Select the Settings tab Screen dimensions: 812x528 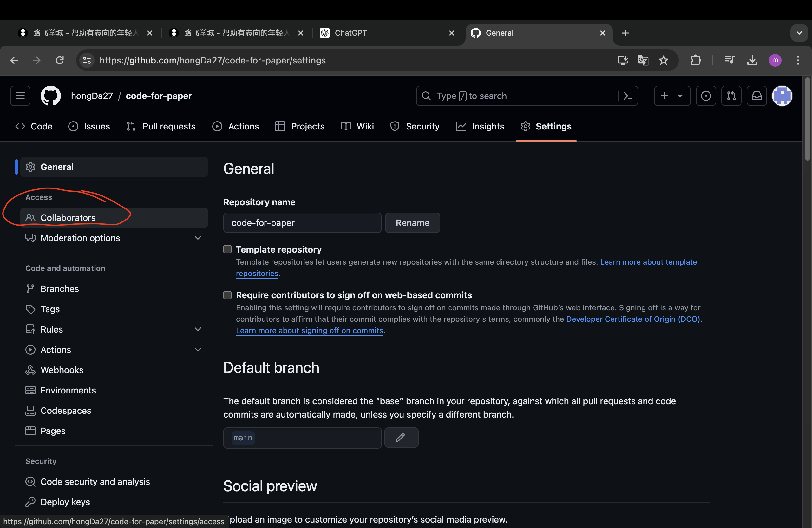(x=546, y=126)
